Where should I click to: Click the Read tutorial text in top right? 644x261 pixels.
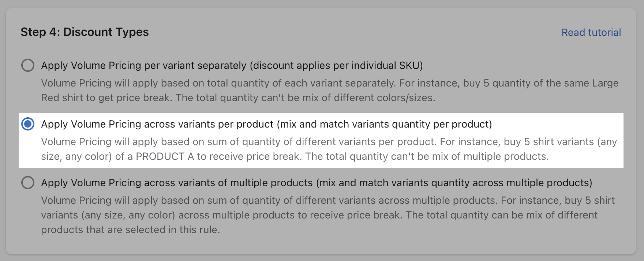click(x=591, y=32)
